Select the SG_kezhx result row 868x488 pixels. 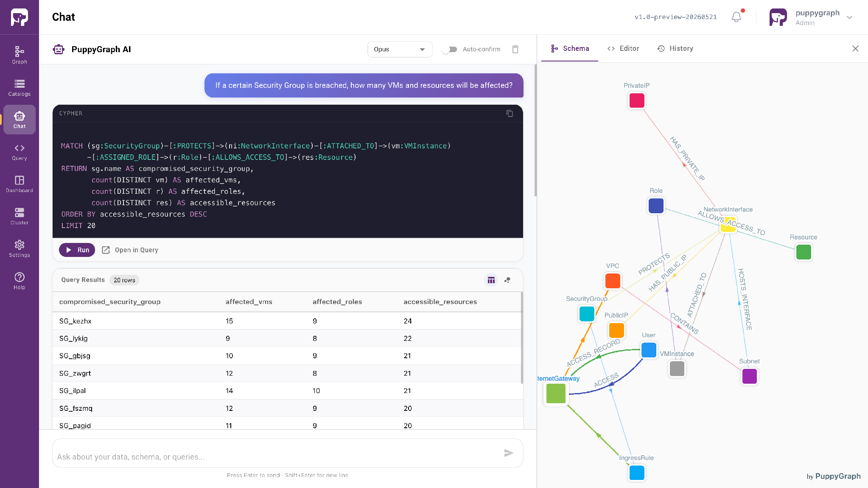click(287, 321)
